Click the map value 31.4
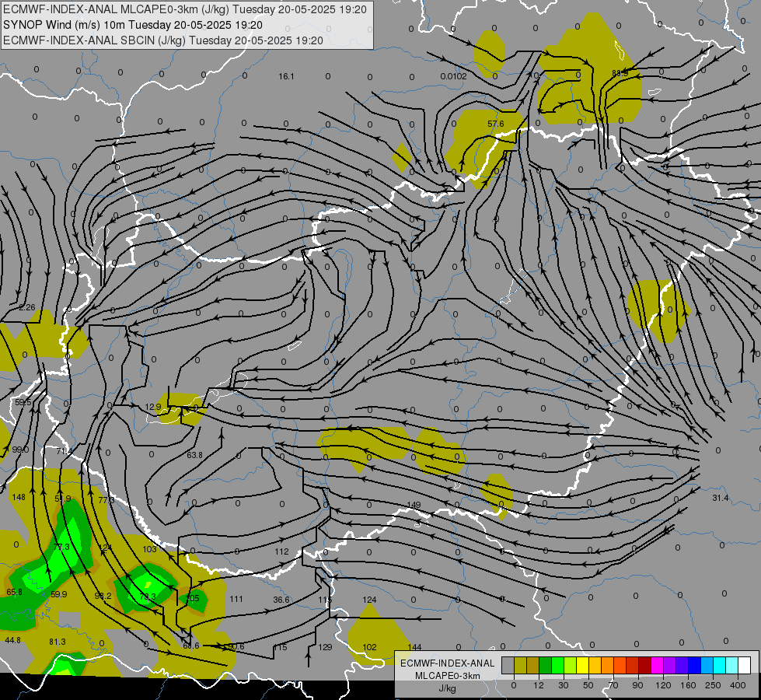This screenshot has width=761, height=700. [721, 498]
